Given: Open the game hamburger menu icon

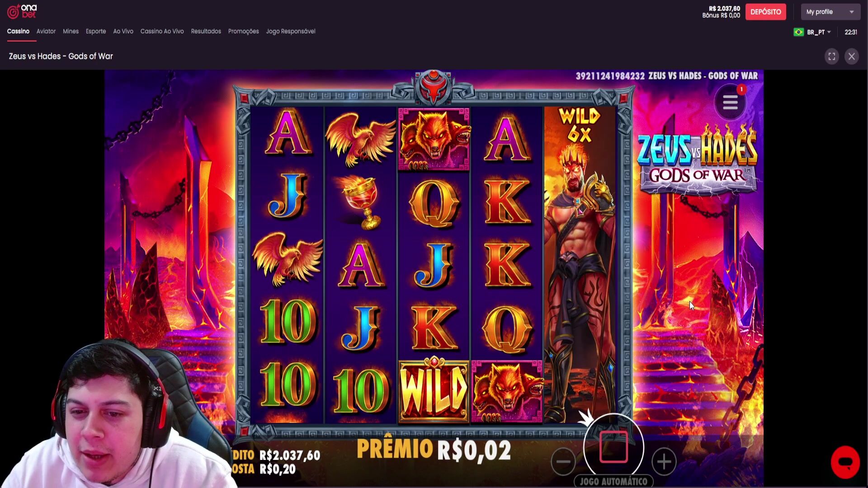Looking at the screenshot, I should click(x=730, y=102).
